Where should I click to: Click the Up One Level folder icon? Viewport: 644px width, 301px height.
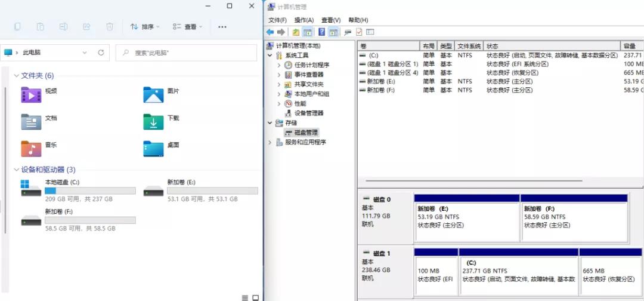click(296, 32)
